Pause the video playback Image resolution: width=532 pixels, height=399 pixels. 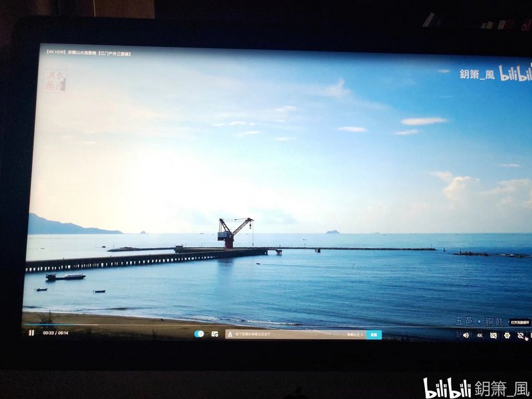(31, 333)
